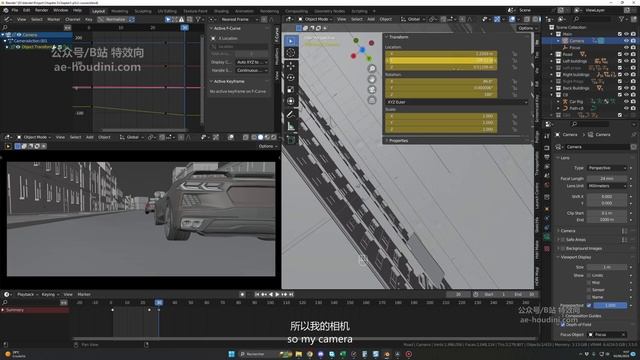The height and width of the screenshot is (360, 640).
Task: Toggle checkbox for Left buildings collection
Action: point(620,61)
